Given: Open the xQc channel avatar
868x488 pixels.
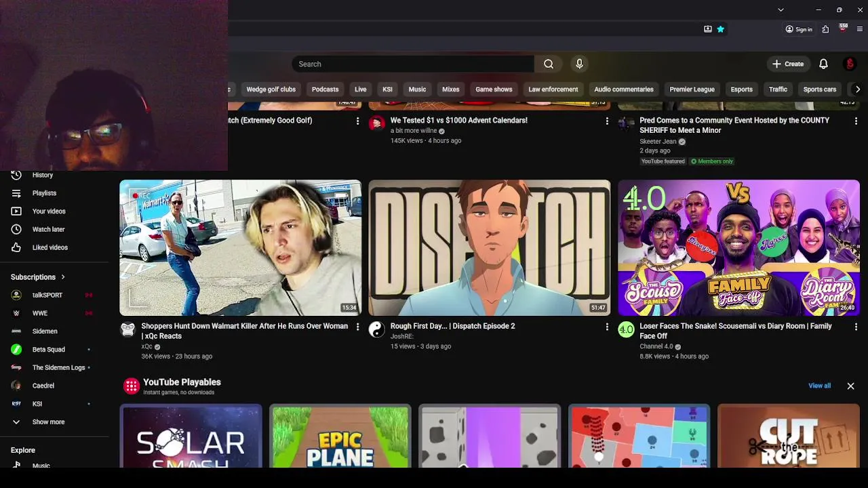Looking at the screenshot, I should pyautogui.click(x=127, y=329).
